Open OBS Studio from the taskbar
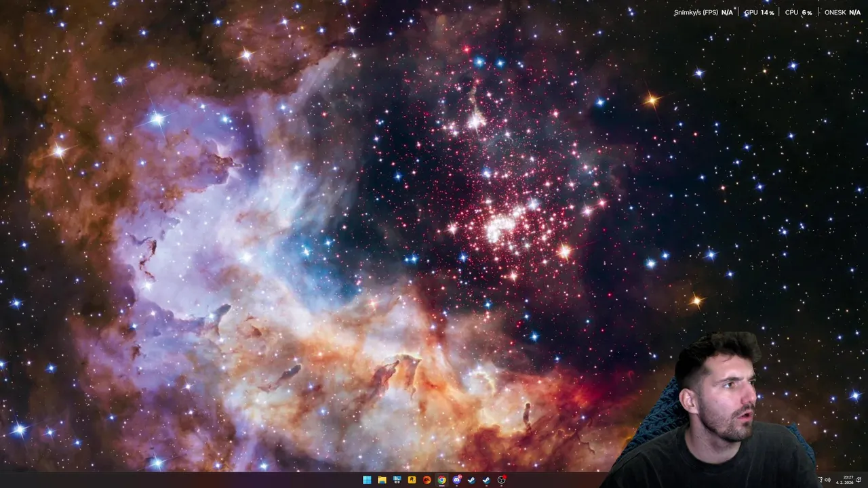This screenshot has height=488, width=868. tap(501, 480)
